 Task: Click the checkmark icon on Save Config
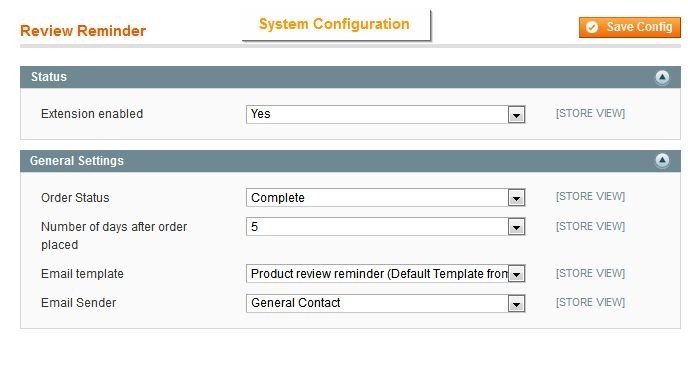[x=591, y=27]
